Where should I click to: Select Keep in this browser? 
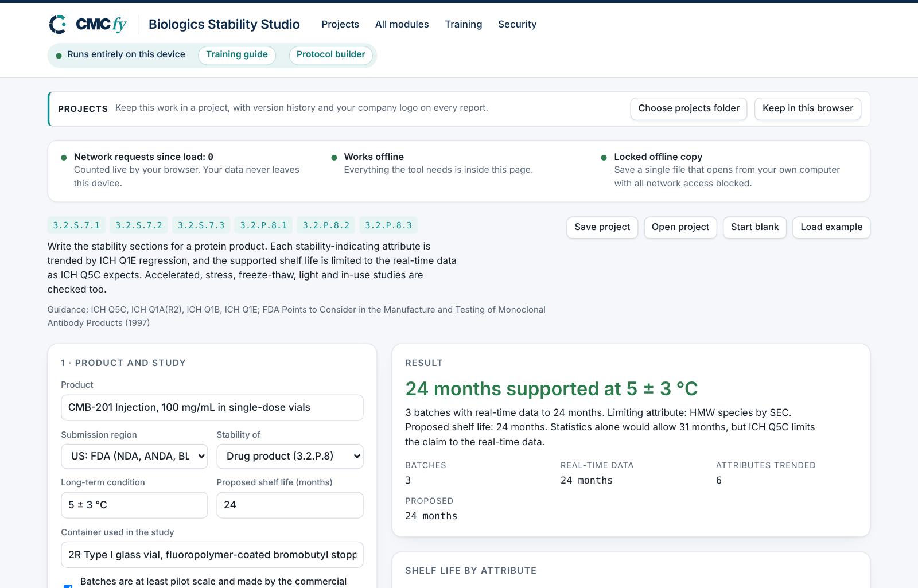(807, 108)
